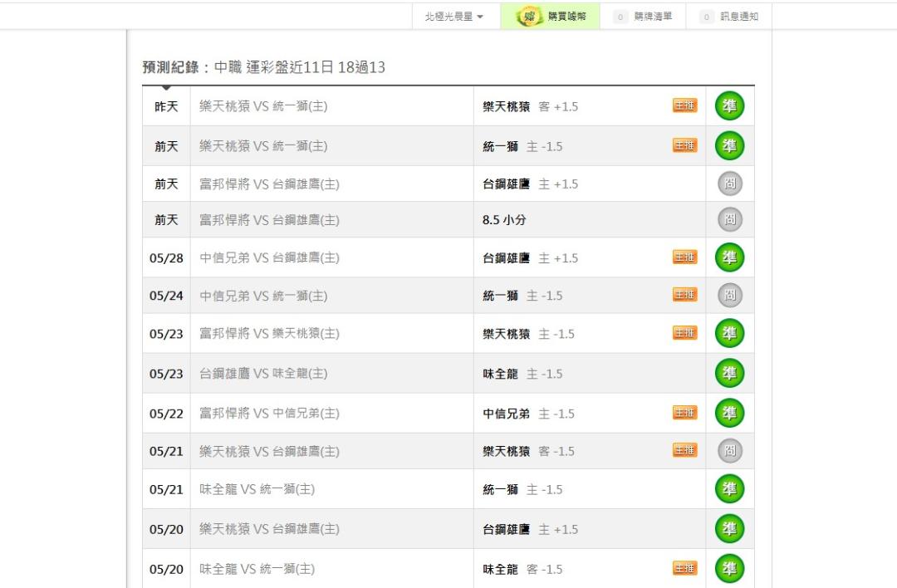The image size is (897, 588).
Task: Click the 準 result icon in 05/22 row
Action: coord(729,413)
